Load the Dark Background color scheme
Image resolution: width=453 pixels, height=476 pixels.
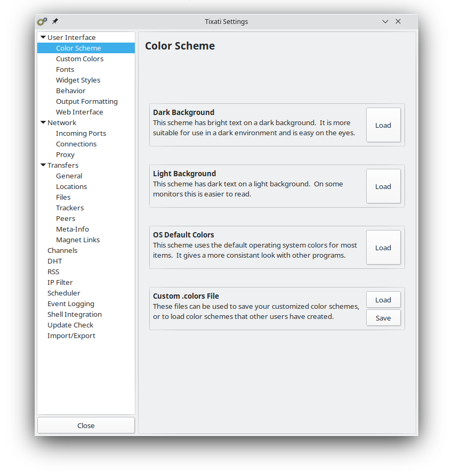383,125
